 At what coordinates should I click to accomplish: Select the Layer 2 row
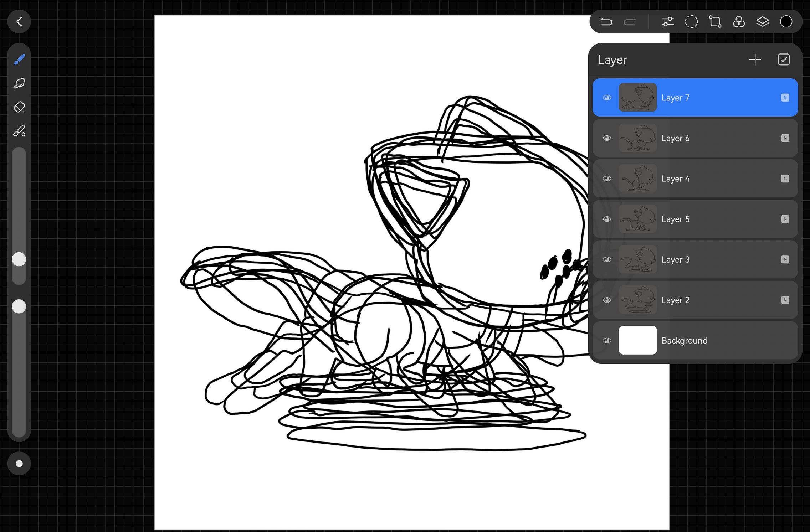tap(709, 300)
